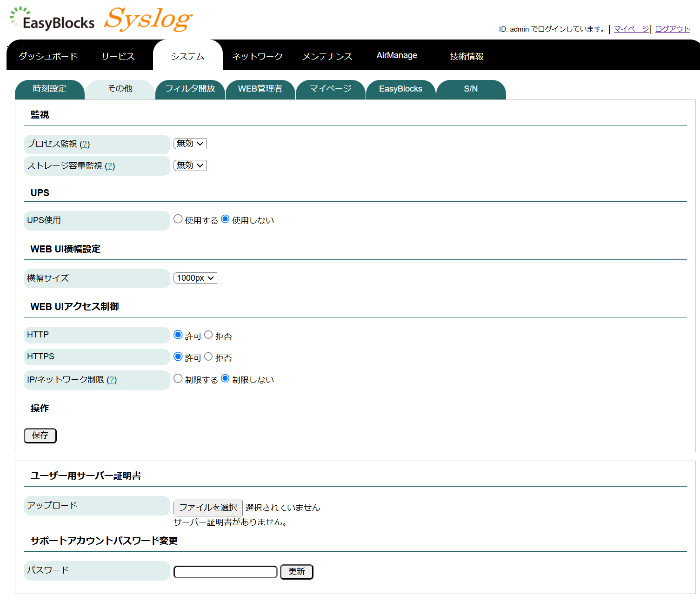Focus the サポートアカウント password field
This screenshot has width=700, height=601.
(x=226, y=572)
